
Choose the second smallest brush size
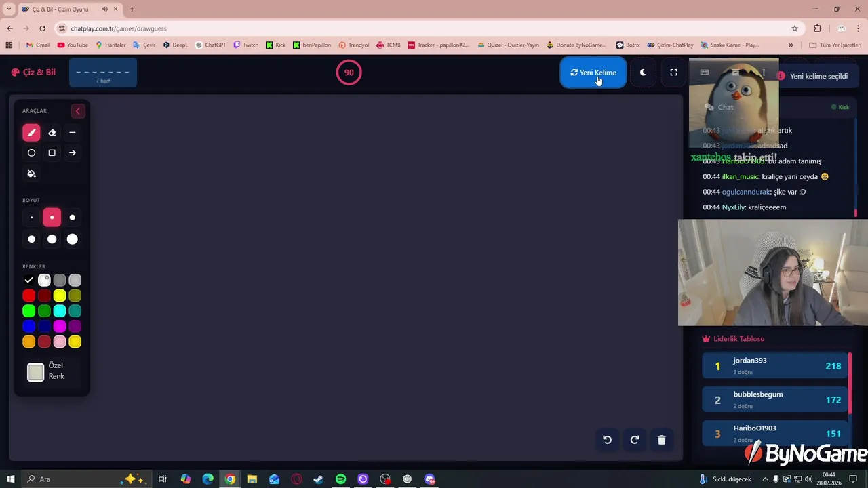52,218
